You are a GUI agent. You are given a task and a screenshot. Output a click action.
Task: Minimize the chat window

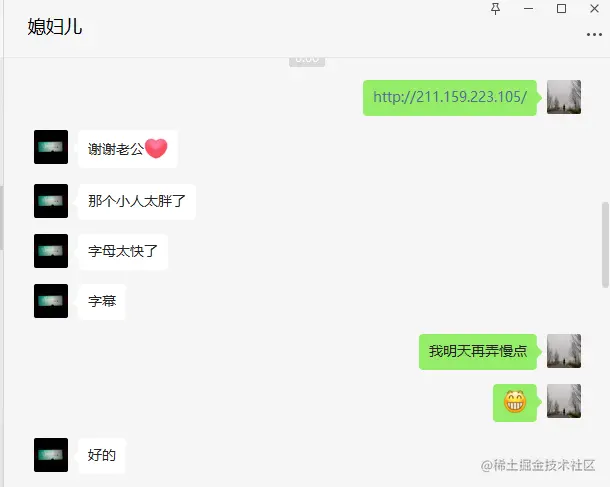coord(528,9)
